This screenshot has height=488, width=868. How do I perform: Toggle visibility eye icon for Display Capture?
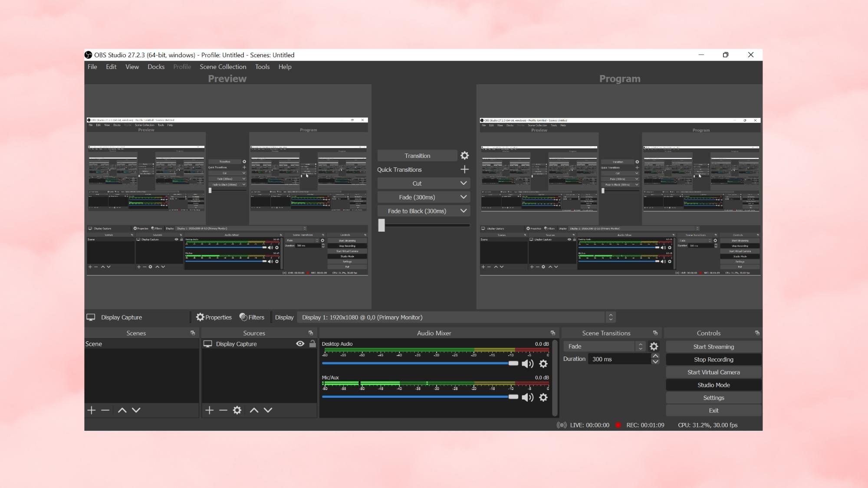300,343
